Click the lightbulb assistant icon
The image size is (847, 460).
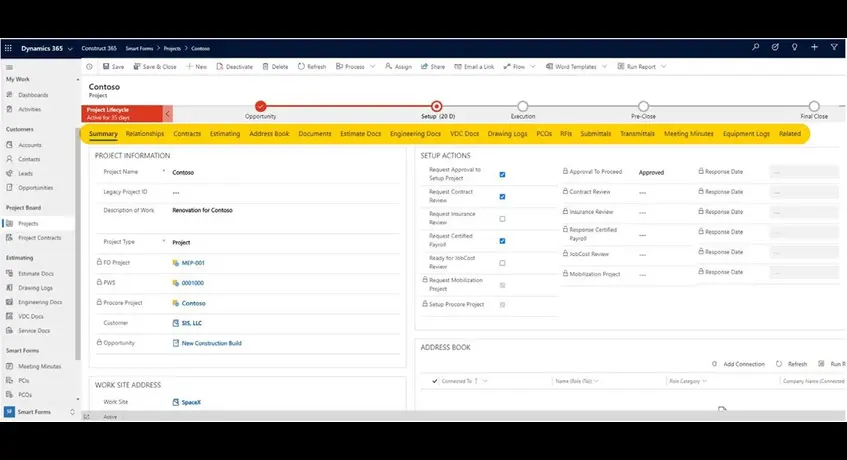click(795, 48)
